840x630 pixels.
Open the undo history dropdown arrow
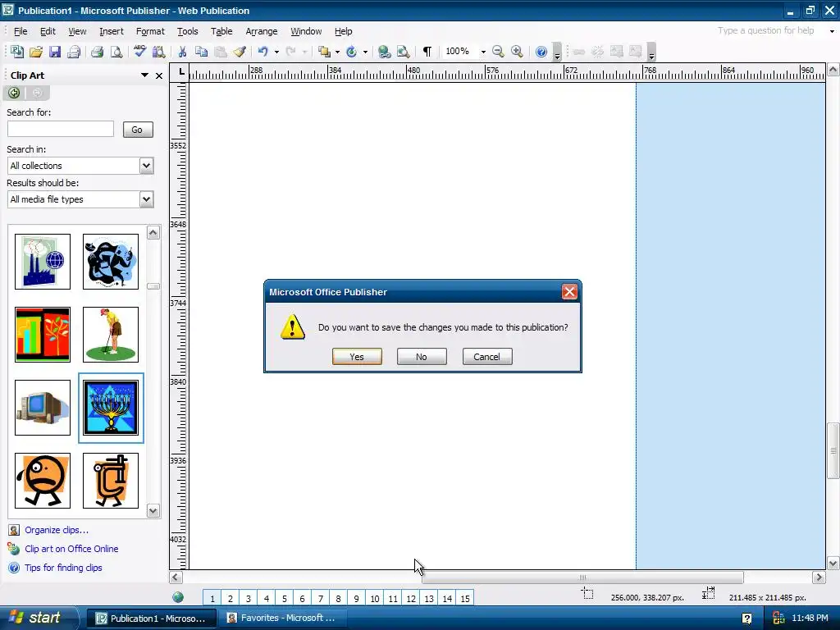[x=276, y=52]
